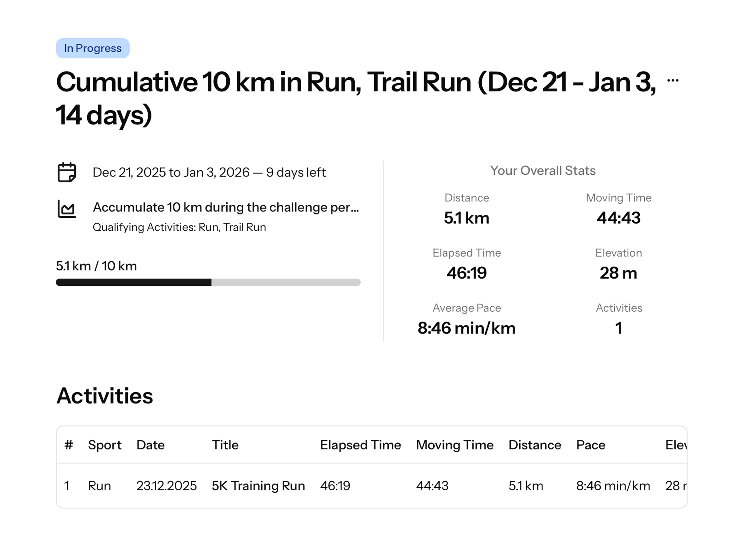
Task: Sort table by Date column header
Action: pos(150,445)
